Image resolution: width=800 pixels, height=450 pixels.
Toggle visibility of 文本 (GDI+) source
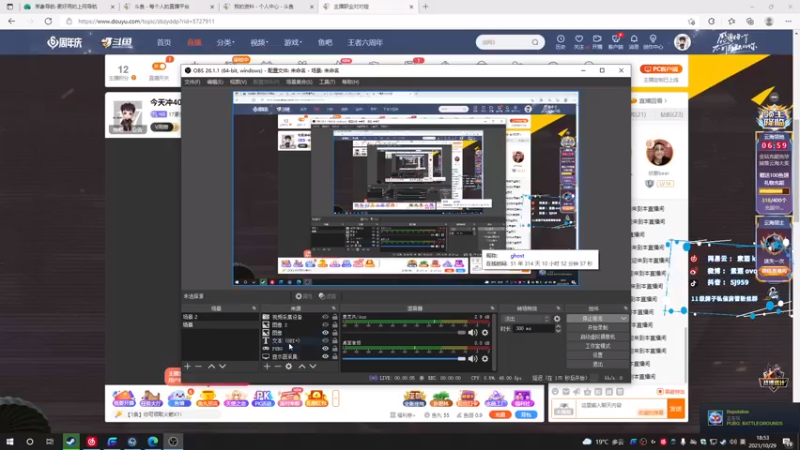point(325,340)
